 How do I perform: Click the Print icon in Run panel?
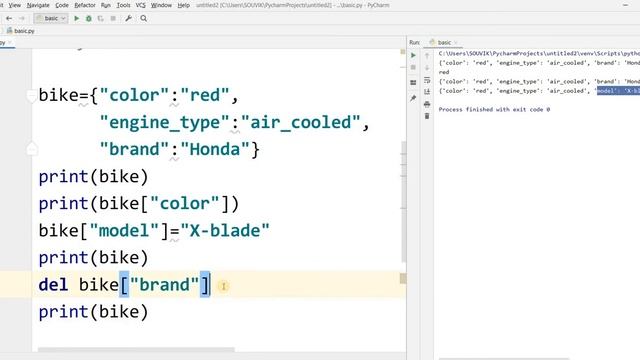point(427,104)
